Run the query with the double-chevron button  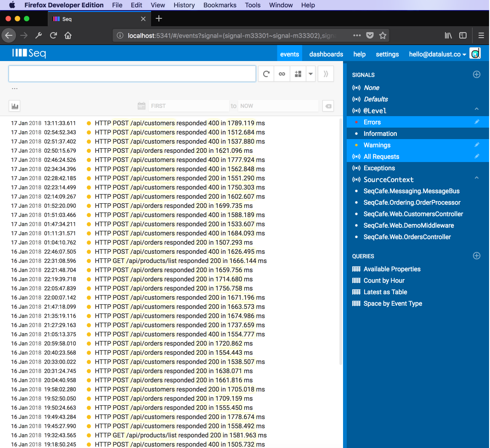[x=326, y=74]
